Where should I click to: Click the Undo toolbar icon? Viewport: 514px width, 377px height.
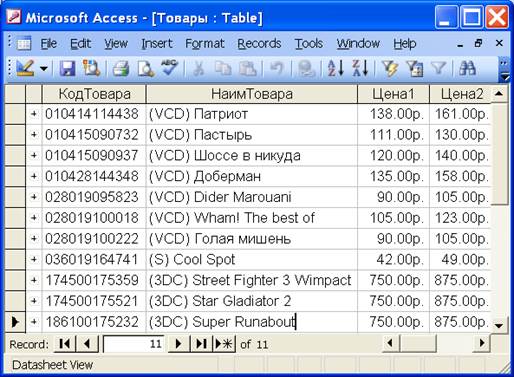[x=277, y=69]
